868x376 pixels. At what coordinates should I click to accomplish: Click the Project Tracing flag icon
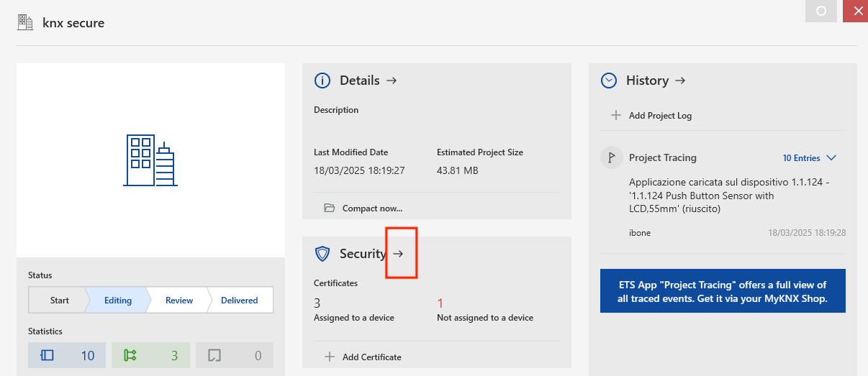(x=612, y=157)
